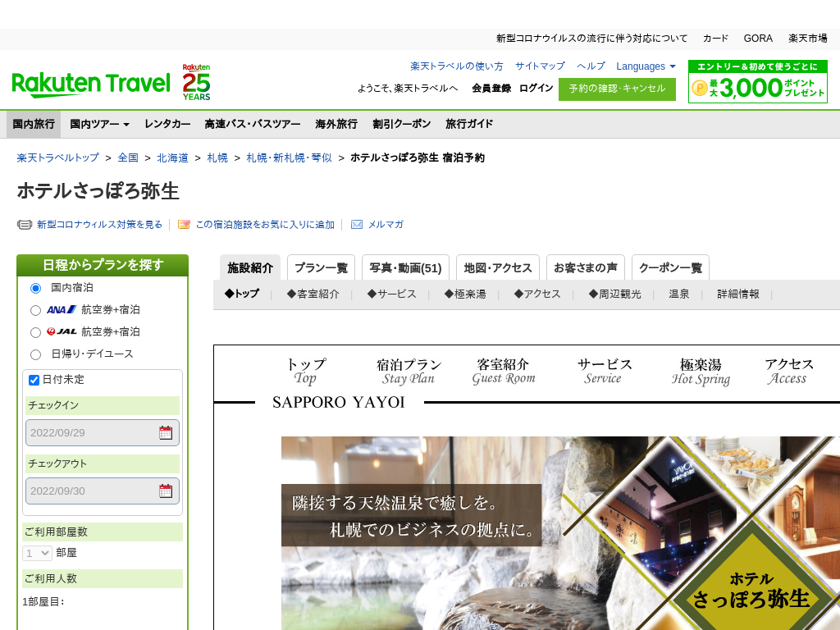Click the Rakuten Travel logo

click(x=91, y=84)
